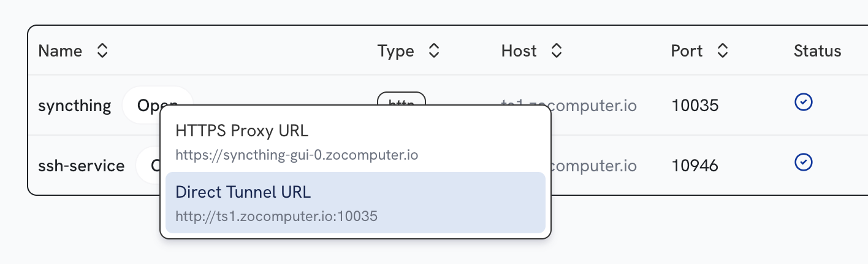Click port number 10035
The height and width of the screenshot is (264, 868).
coord(695,106)
